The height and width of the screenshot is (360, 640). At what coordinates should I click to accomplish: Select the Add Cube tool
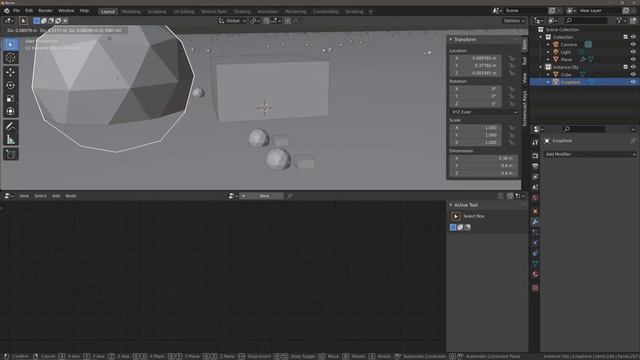click(x=11, y=154)
